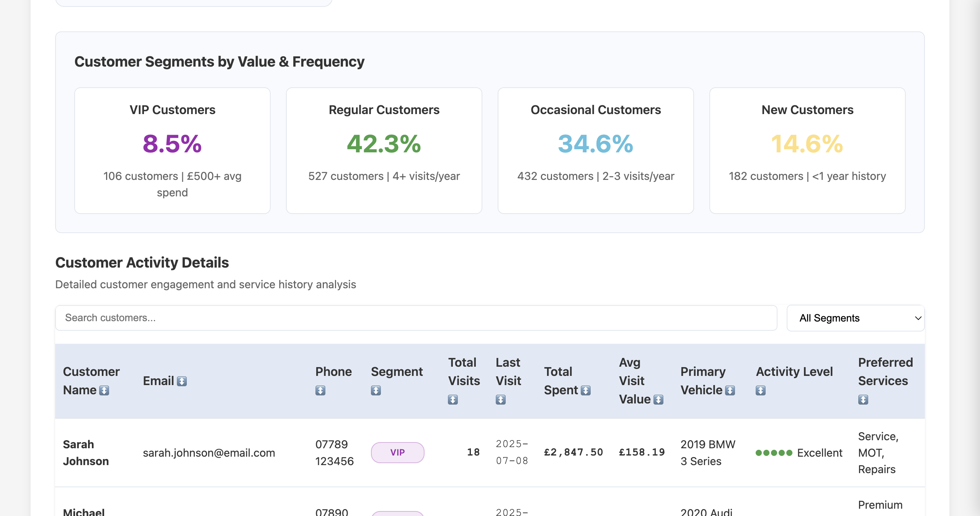This screenshot has width=980, height=516.
Task: Sort by the Customer Name column
Action: pyautogui.click(x=104, y=391)
